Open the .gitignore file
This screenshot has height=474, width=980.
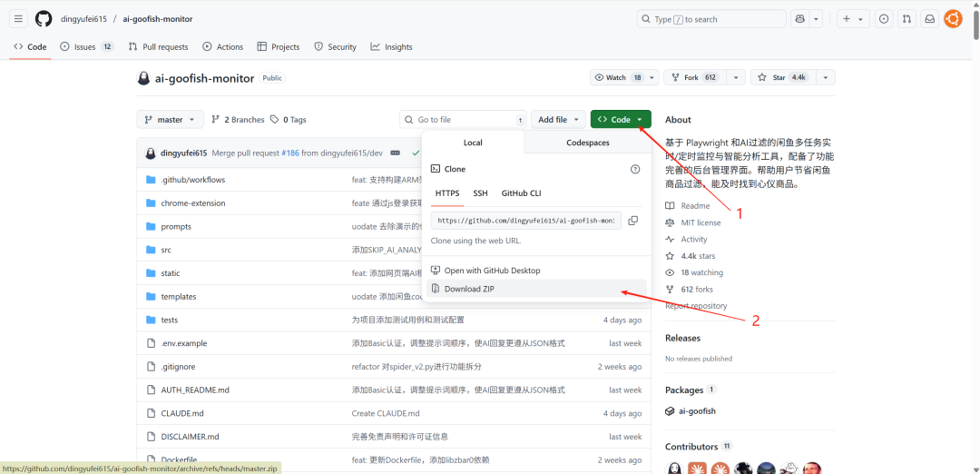(178, 367)
